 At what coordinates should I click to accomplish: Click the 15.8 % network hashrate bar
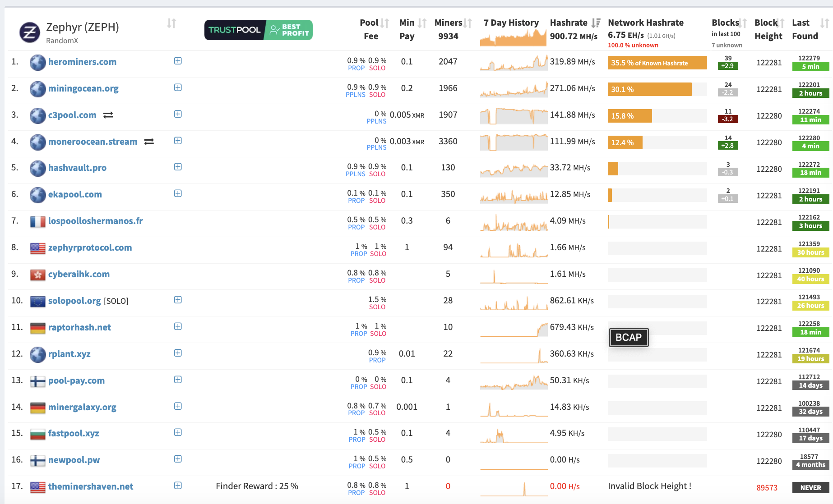click(x=630, y=116)
